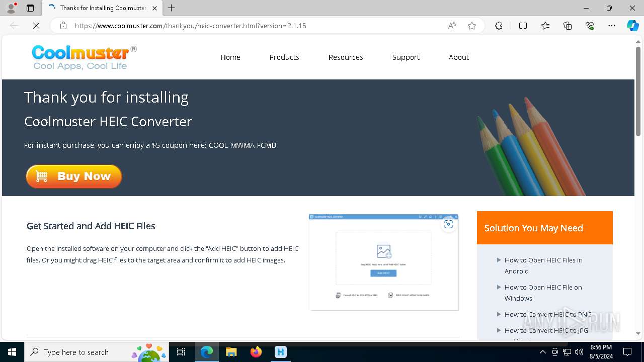
Task: Stop loading the page
Action: [36, 26]
